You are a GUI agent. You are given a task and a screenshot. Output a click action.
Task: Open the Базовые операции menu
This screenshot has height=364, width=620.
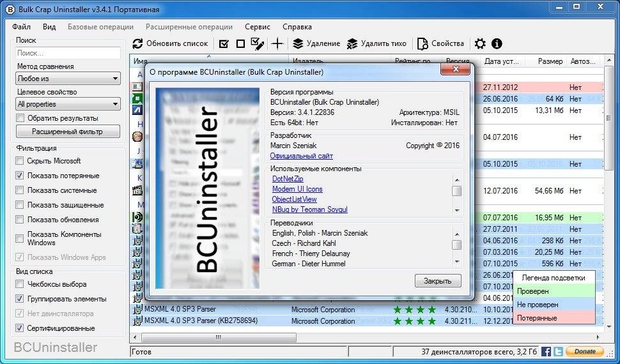coord(101,27)
